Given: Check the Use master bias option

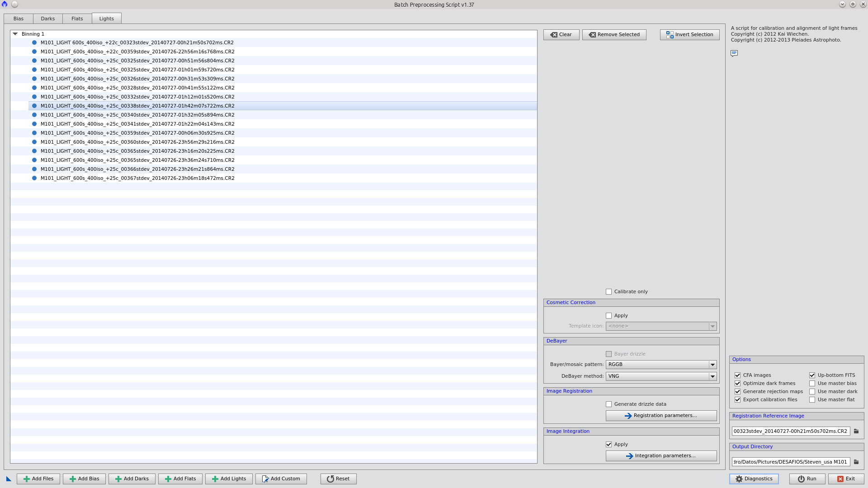Looking at the screenshot, I should (x=812, y=384).
